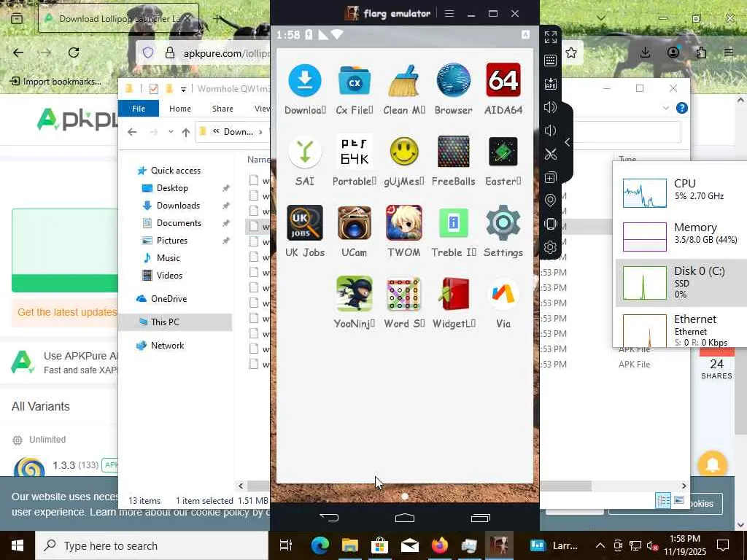Click the emulator install APK icon

[x=550, y=84]
